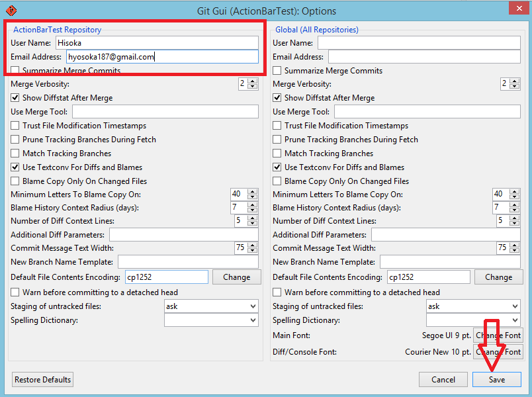Uncheck Global Use Textconv For Diffs and Blames
Screen dimensions: 532x397
pos(277,167)
